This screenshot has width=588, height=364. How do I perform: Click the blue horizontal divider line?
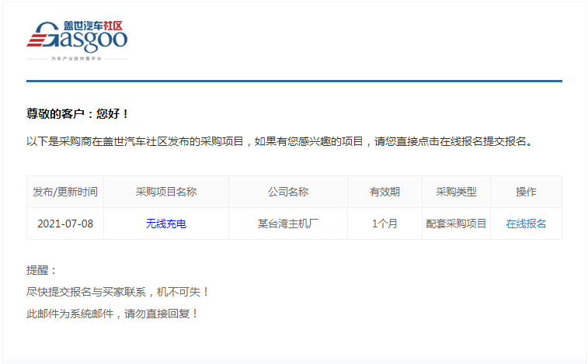[294, 81]
